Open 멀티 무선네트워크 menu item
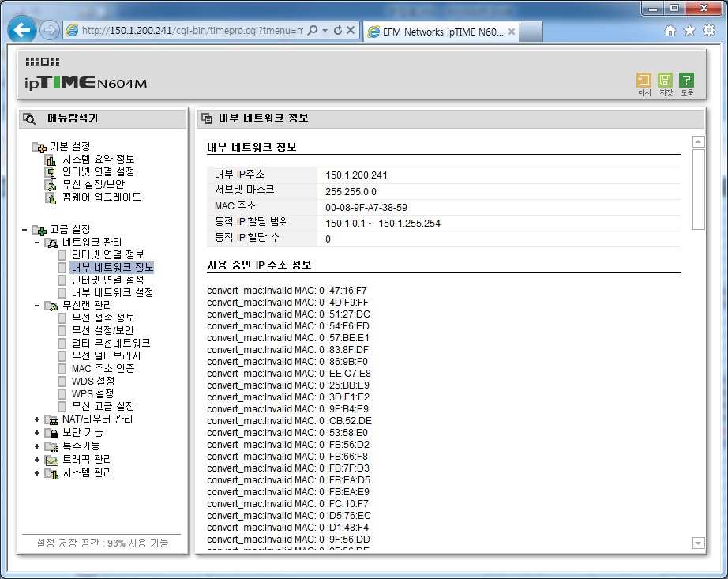Screen dimensions: 728x579 [x=111, y=343]
